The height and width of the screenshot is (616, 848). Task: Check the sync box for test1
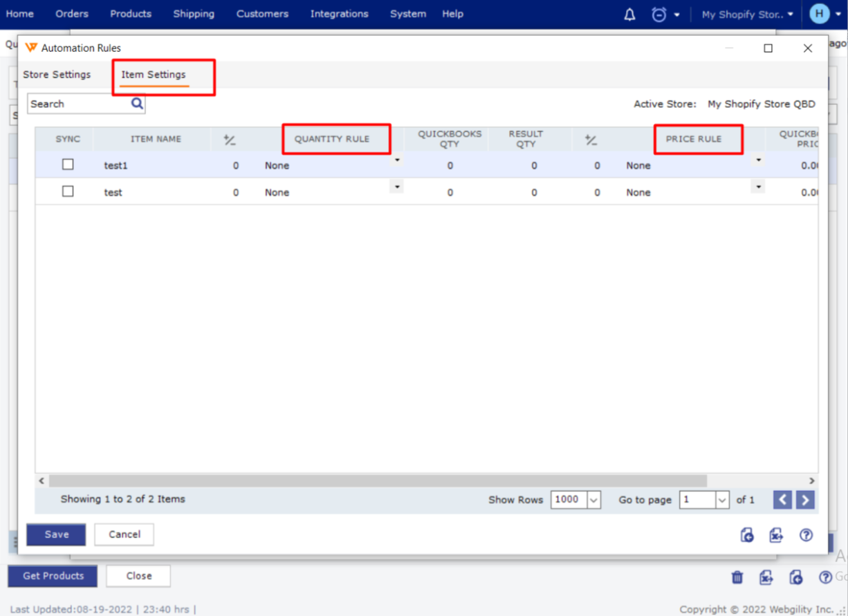tap(68, 165)
